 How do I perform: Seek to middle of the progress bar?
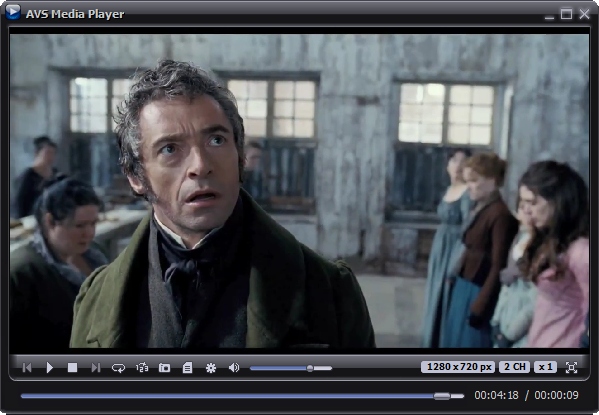pyautogui.click(x=243, y=396)
